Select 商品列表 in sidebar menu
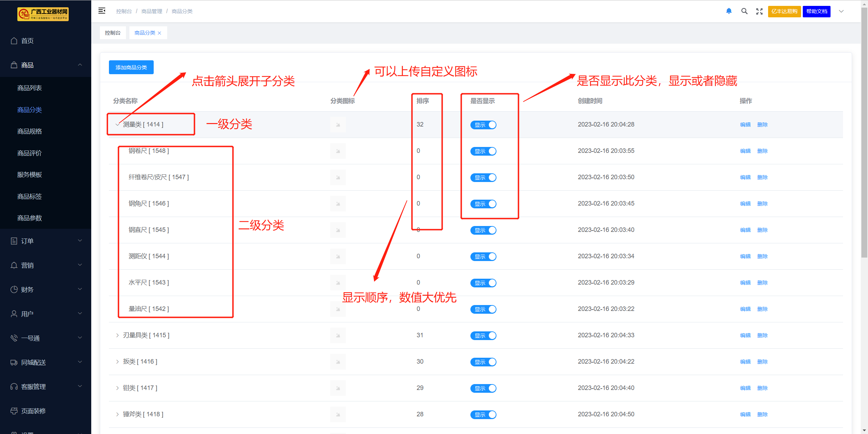Viewport: 868px width, 434px height. 29,88
